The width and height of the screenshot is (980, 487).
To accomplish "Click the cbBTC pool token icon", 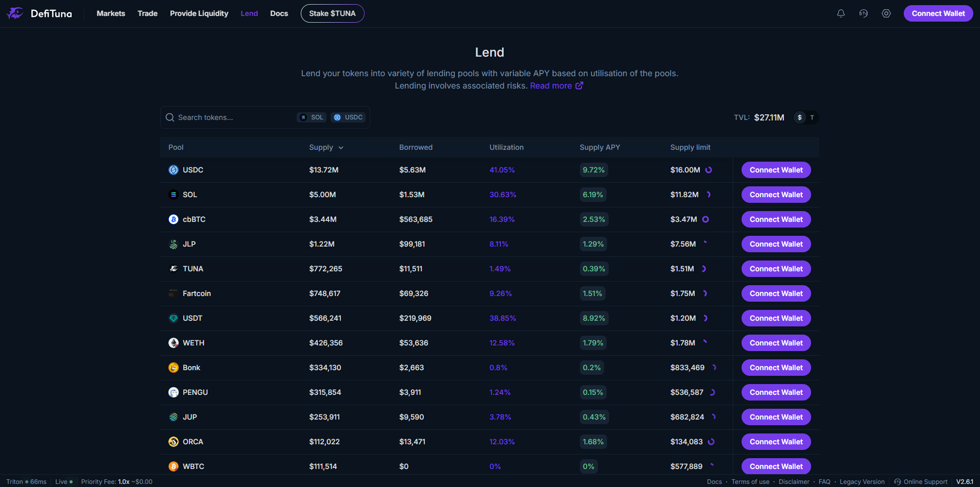I will 174,219.
